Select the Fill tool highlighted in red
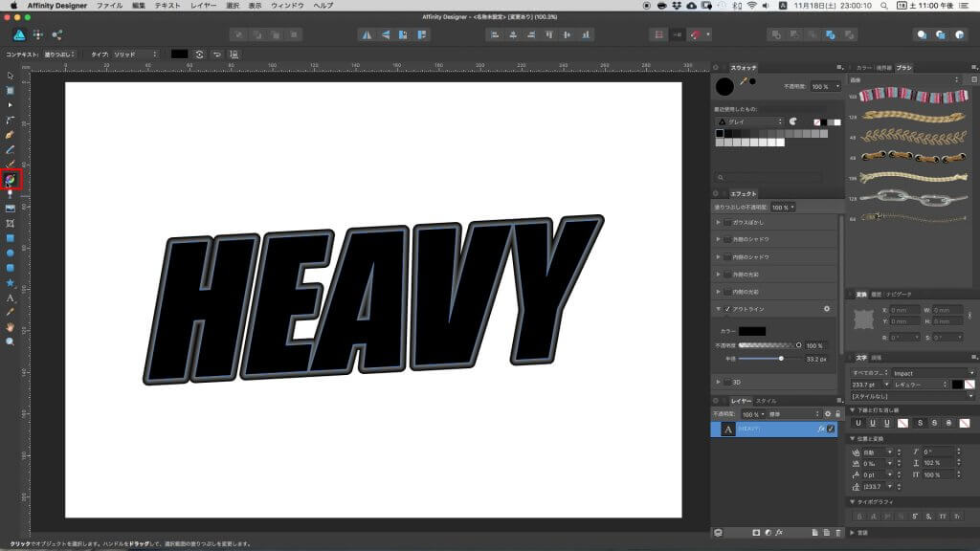The width and height of the screenshot is (980, 551). (11, 180)
